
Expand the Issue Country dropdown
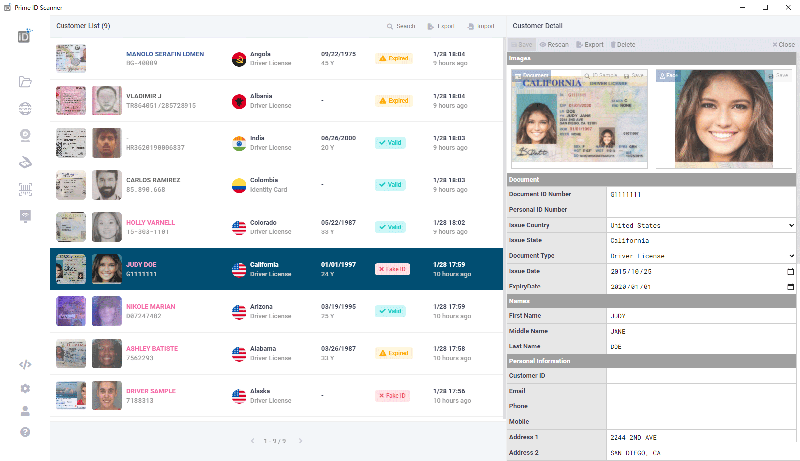coord(791,226)
